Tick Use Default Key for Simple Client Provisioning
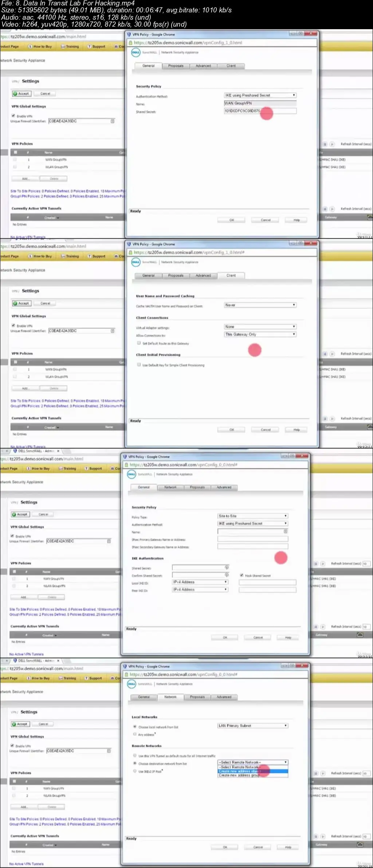 tap(139, 364)
